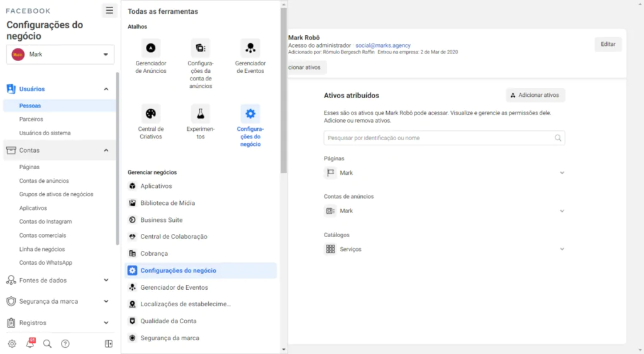The width and height of the screenshot is (644, 354).
Task: Click the partially hidden 'cionar ativos' button
Action: pos(306,67)
